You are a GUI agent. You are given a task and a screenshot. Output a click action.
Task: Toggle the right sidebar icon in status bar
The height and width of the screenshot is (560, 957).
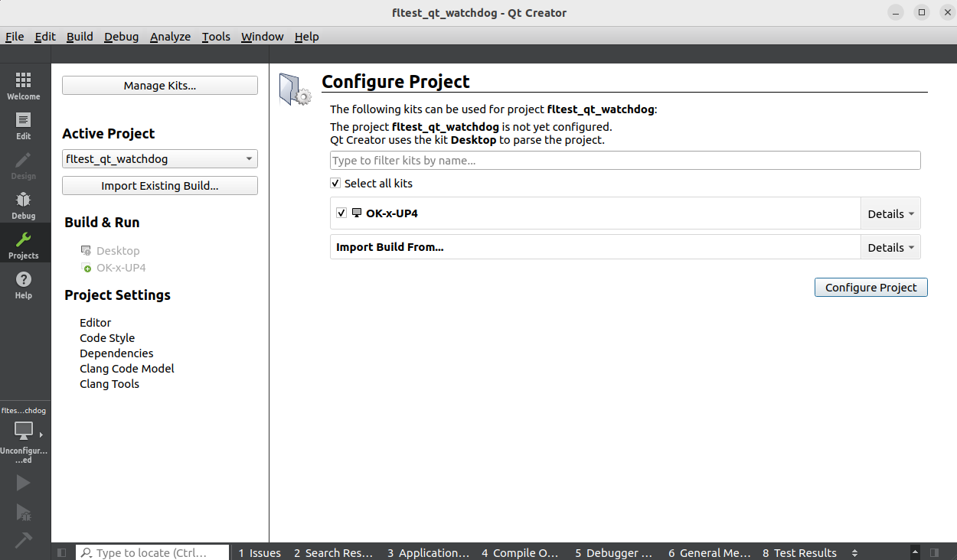pyautogui.click(x=934, y=552)
